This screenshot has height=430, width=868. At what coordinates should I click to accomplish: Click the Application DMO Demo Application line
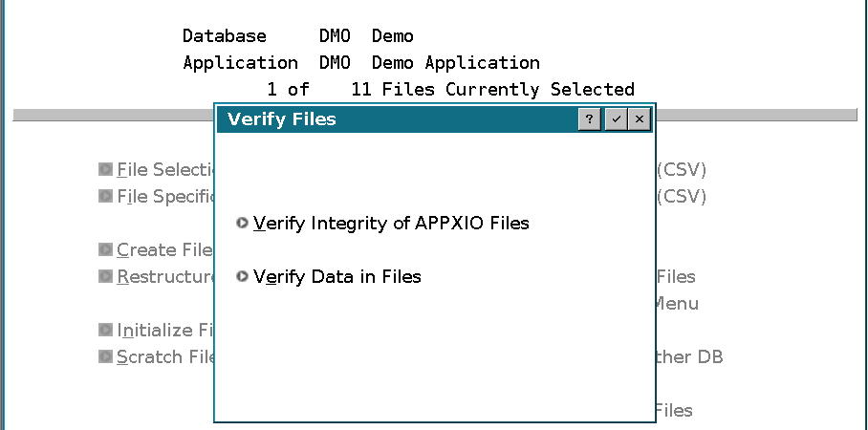click(x=361, y=63)
